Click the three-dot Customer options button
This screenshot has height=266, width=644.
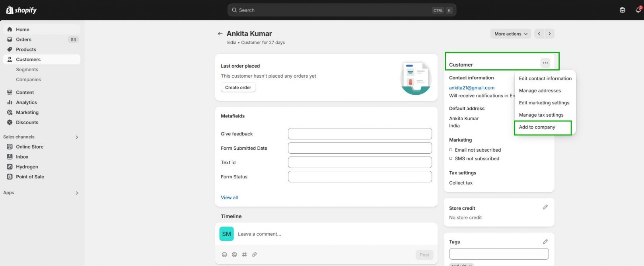pyautogui.click(x=545, y=63)
